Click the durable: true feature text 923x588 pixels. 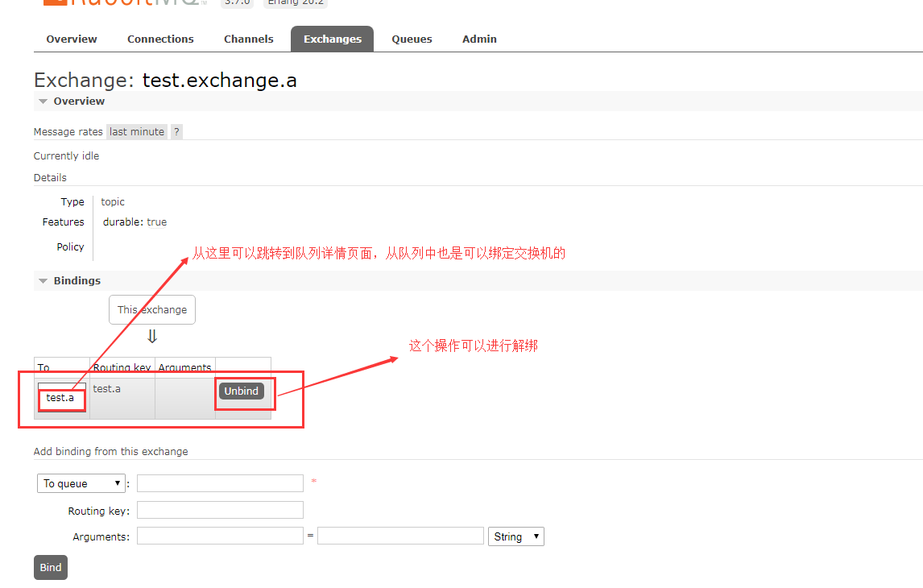135,222
